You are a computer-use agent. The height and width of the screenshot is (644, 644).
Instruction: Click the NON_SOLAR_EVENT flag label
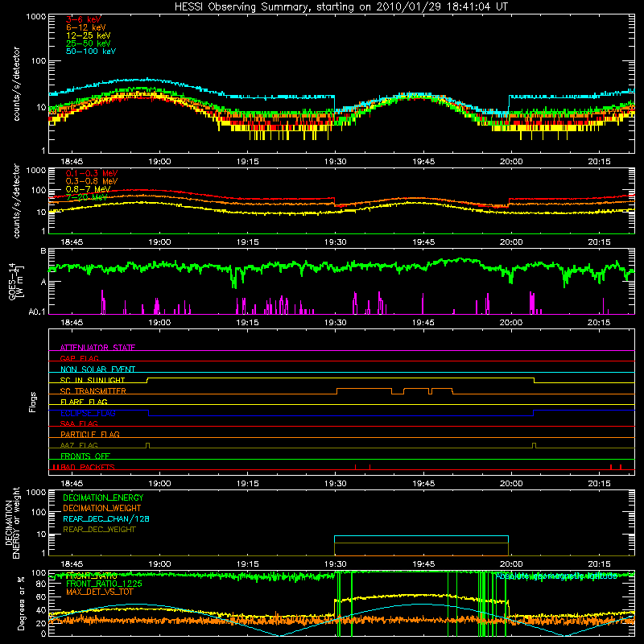[x=97, y=369]
